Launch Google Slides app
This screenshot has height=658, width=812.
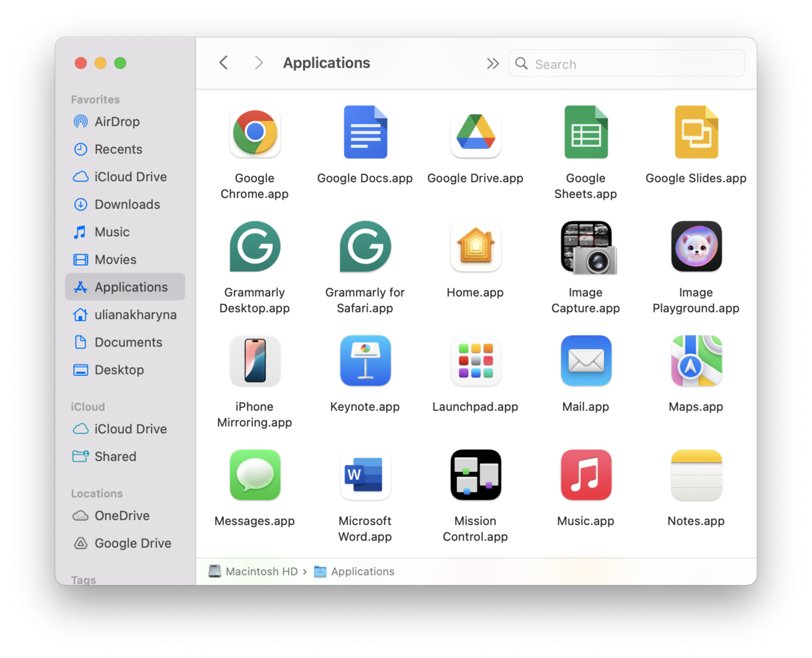point(696,131)
